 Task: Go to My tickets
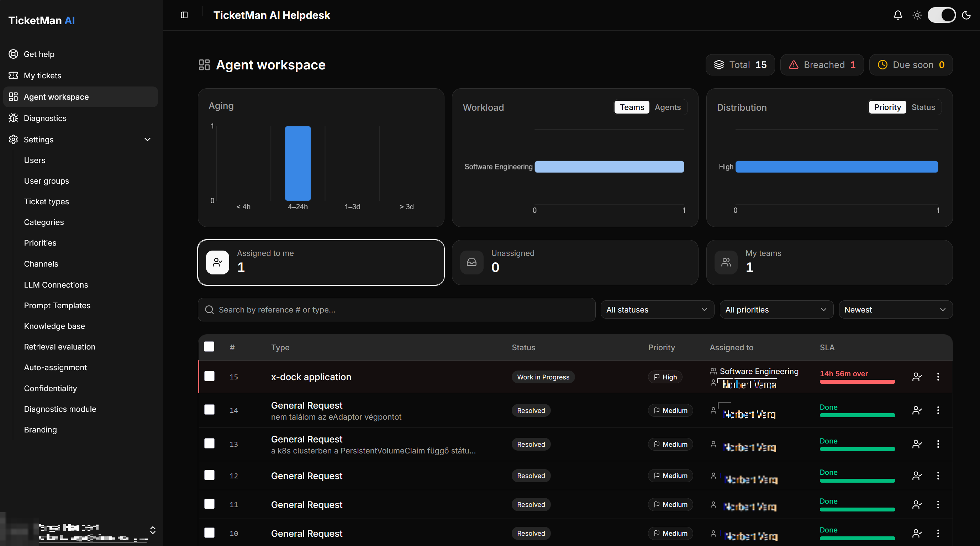(80, 75)
